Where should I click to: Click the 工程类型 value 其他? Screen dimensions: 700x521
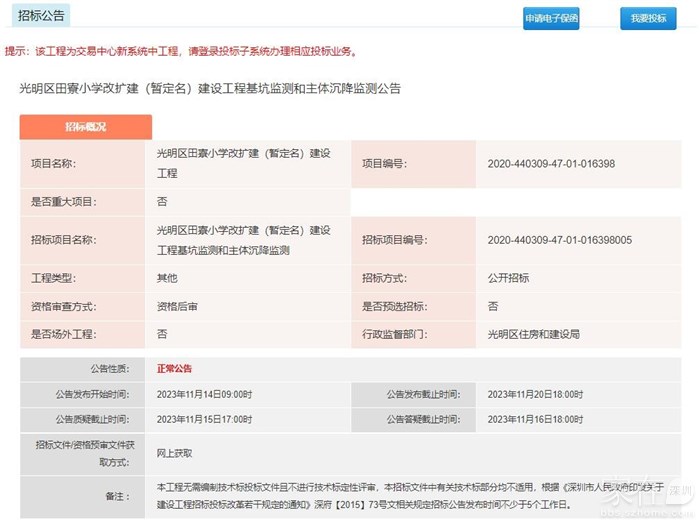167,278
